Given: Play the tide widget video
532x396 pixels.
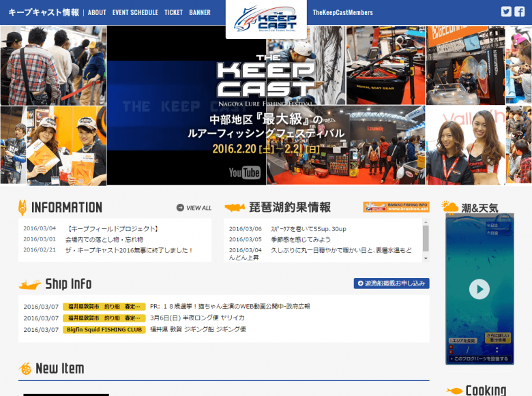Looking at the screenshot, I should (x=479, y=289).
